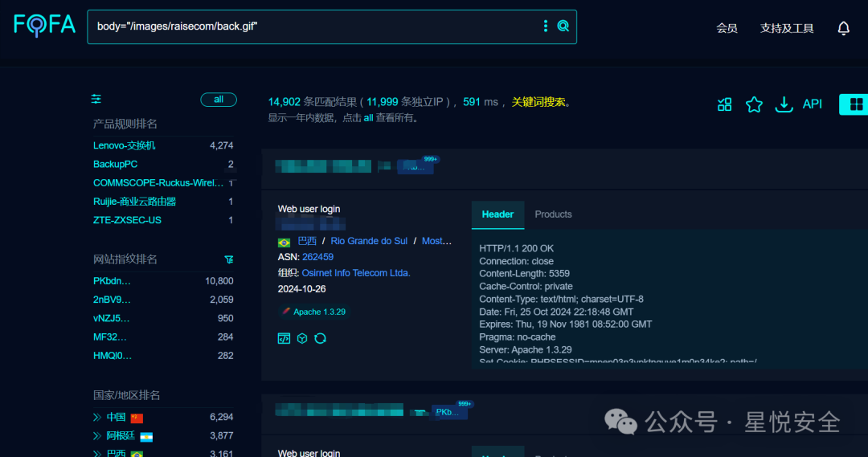The image size is (868, 457).
Task: Click the 2024-10-26 date text
Action: [301, 289]
